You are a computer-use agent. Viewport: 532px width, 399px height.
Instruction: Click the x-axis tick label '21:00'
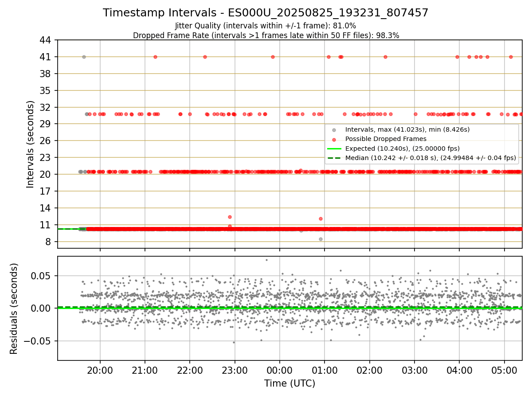point(145,370)
